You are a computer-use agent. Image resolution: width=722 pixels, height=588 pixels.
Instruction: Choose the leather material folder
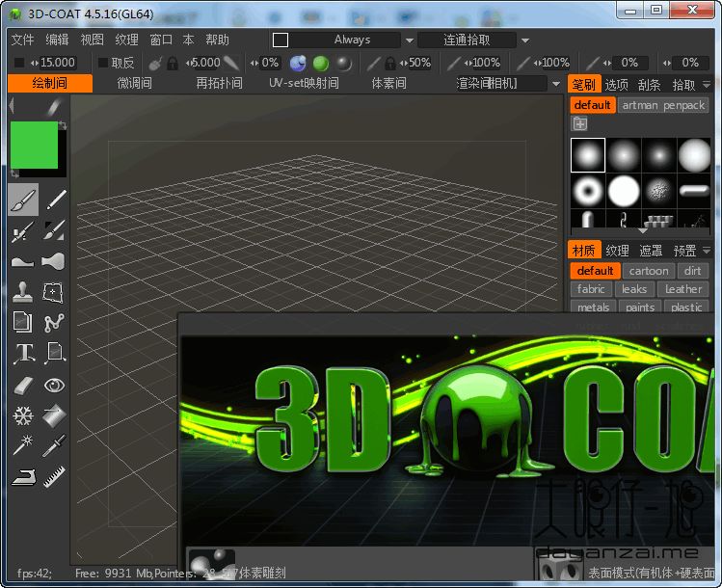(x=683, y=289)
